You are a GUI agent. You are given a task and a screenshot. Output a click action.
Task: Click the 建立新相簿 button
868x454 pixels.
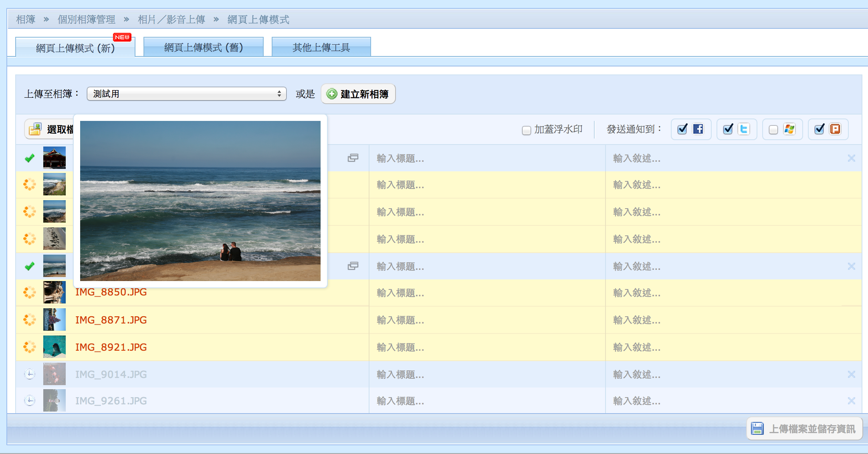click(358, 94)
